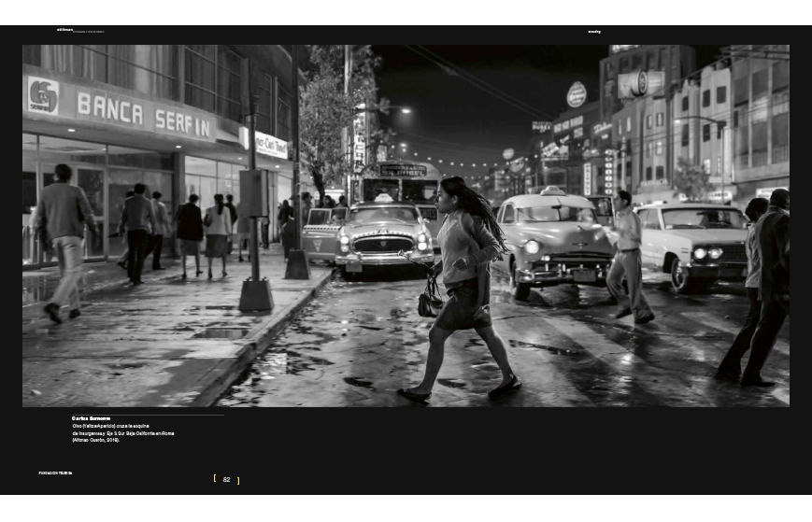Image resolution: width=812 pixels, height=522 pixels.
Task: Click the taxi with lit headlight in center
Action: [x=551, y=243]
